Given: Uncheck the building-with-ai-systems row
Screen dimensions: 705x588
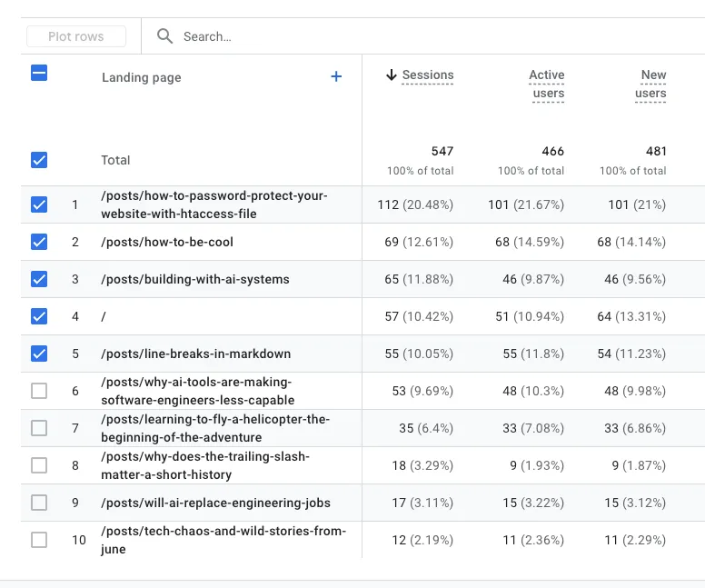Looking at the screenshot, I should click(x=39, y=279).
